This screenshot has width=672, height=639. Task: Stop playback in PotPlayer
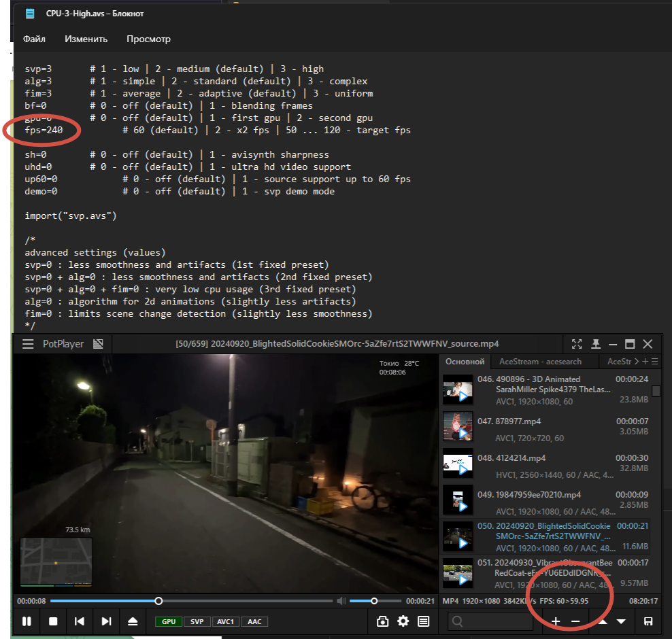click(53, 621)
